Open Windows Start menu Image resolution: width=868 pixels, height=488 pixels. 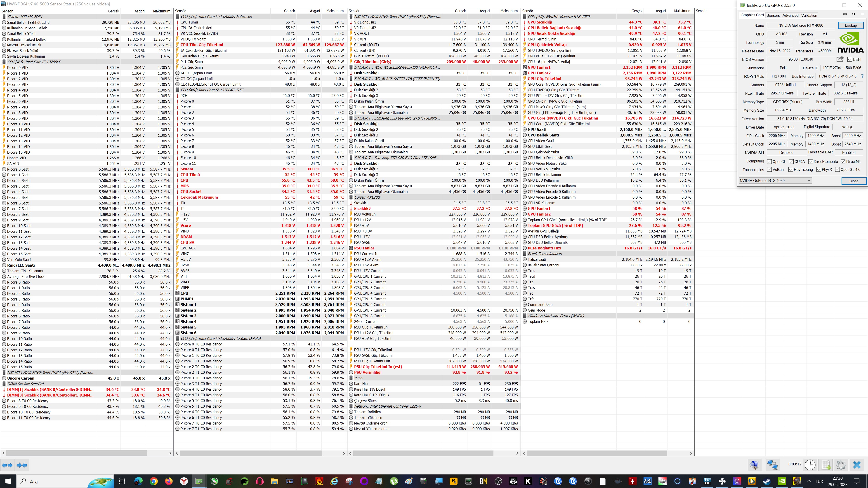(8, 481)
